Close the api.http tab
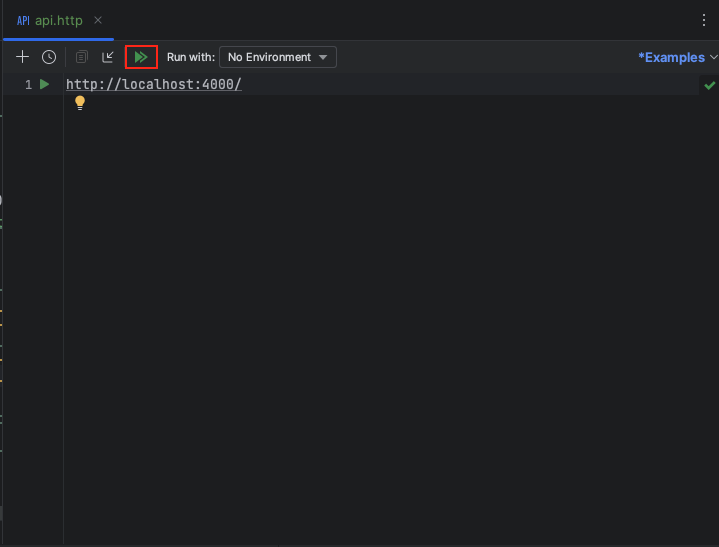This screenshot has height=547, width=719. (98, 20)
